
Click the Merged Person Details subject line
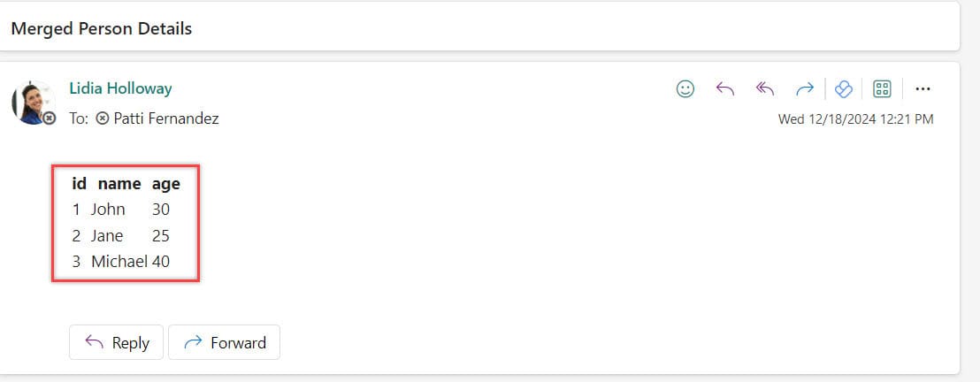(x=102, y=28)
